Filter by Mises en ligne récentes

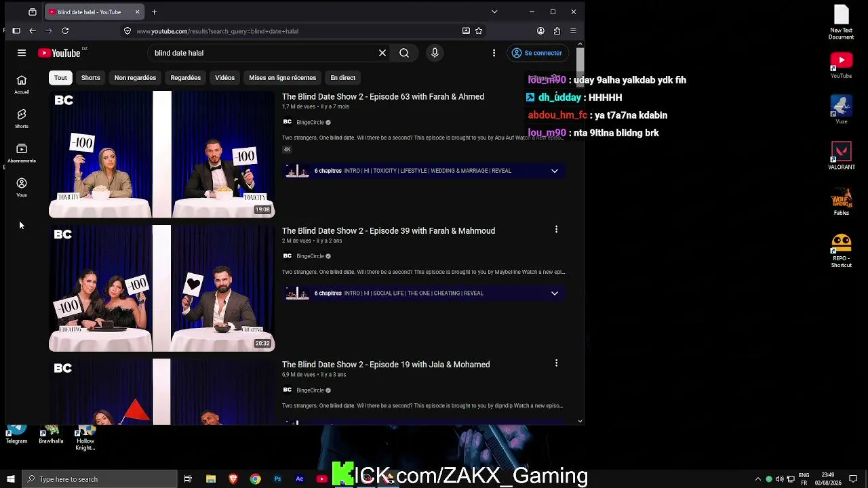click(282, 77)
